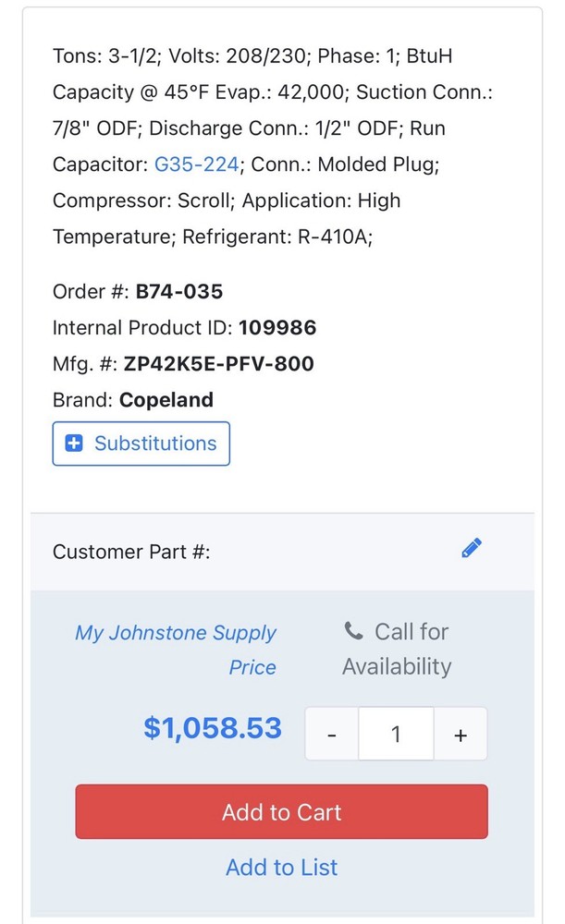
Task: Expand the Substitutions section
Action: pyautogui.click(x=141, y=444)
